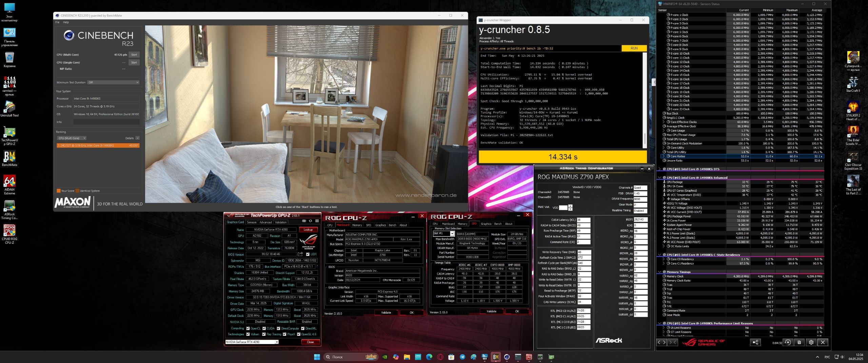Toggle the Vulkan checkbox in GPU-Z
The image size is (868, 363).
pyautogui.click(x=248, y=334)
